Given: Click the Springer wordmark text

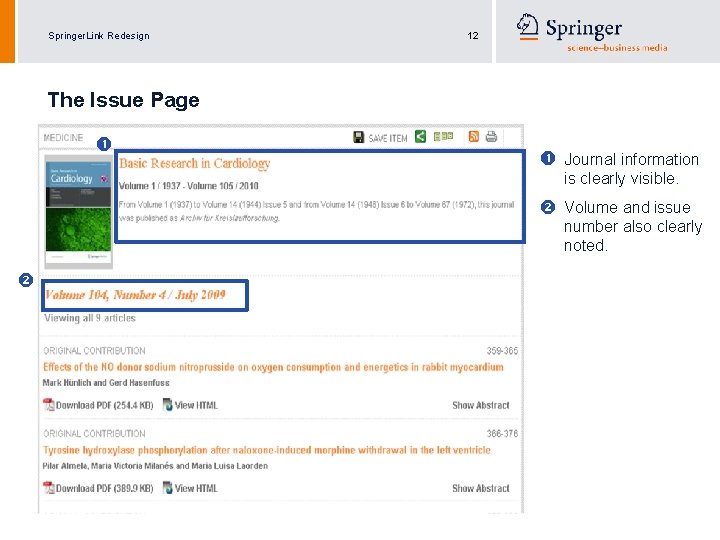Looking at the screenshot, I should click(x=584, y=28).
